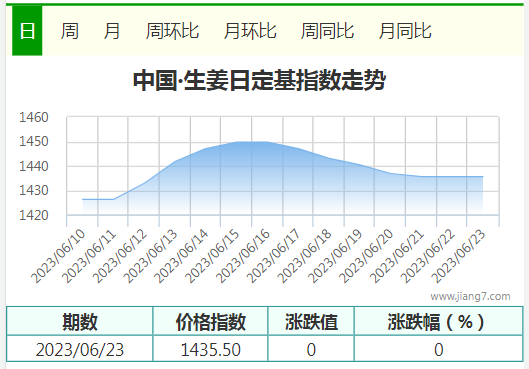Open the 月环比 tab
Image resolution: width=529 pixels, height=369 pixels.
point(250,31)
